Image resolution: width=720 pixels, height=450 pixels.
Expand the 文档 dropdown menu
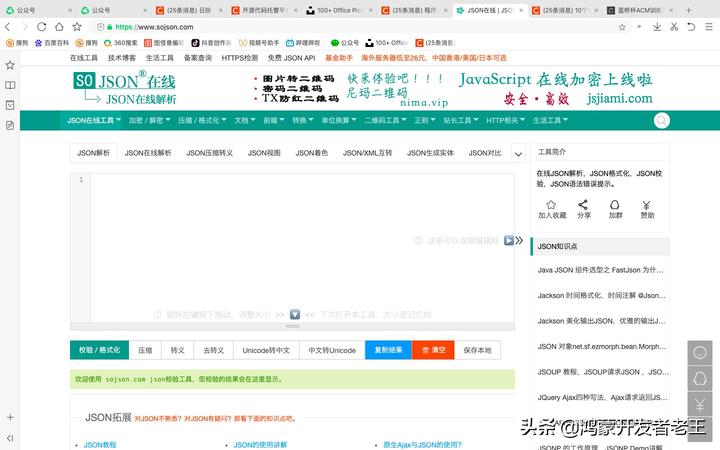click(x=245, y=120)
